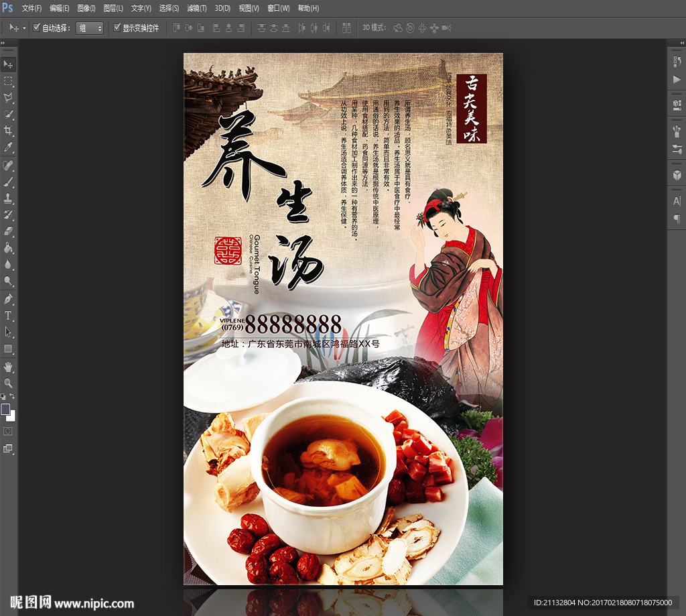This screenshot has width=686, height=616.
Task: Toggle the 自动选择 checkbox
Action: 37,27
